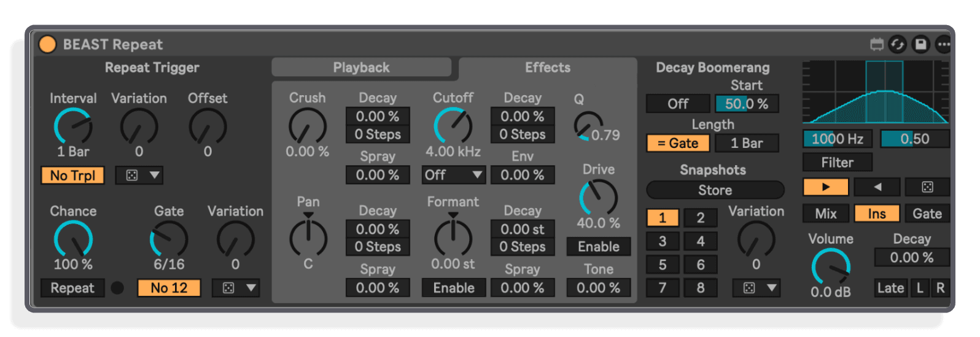Toggle the No 12 button
This screenshot has height=337, width=980.
[x=169, y=288]
